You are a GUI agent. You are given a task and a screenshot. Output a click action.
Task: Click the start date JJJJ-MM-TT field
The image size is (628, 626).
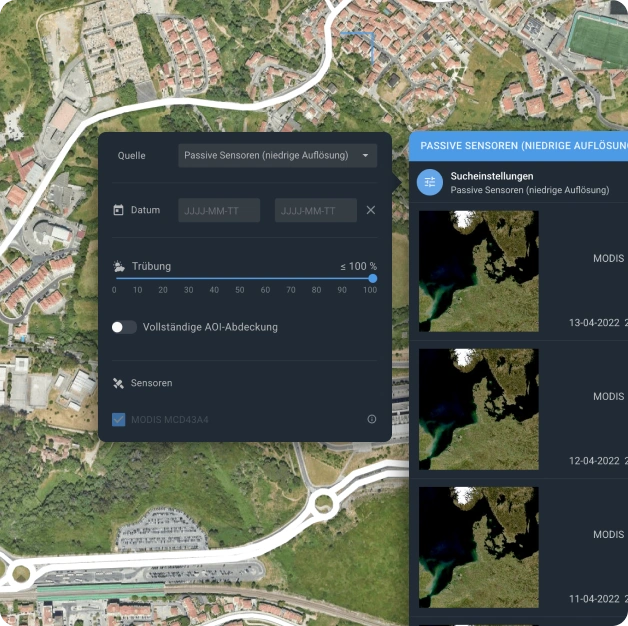click(219, 210)
